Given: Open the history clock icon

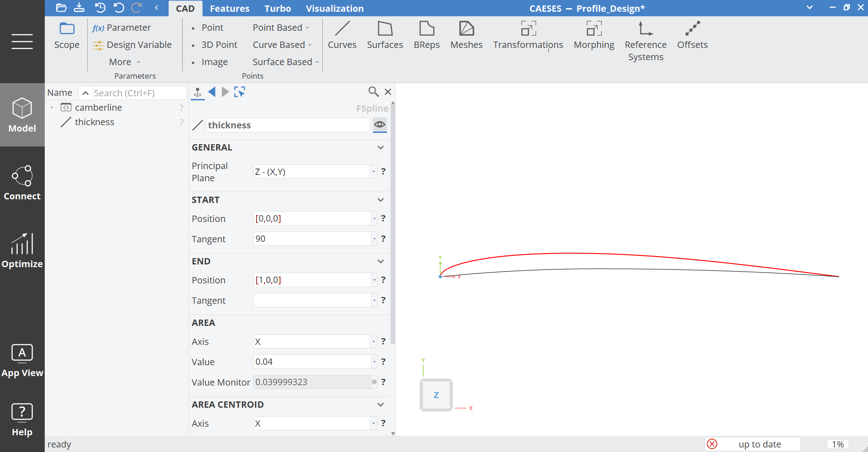Looking at the screenshot, I should pyautogui.click(x=100, y=8).
